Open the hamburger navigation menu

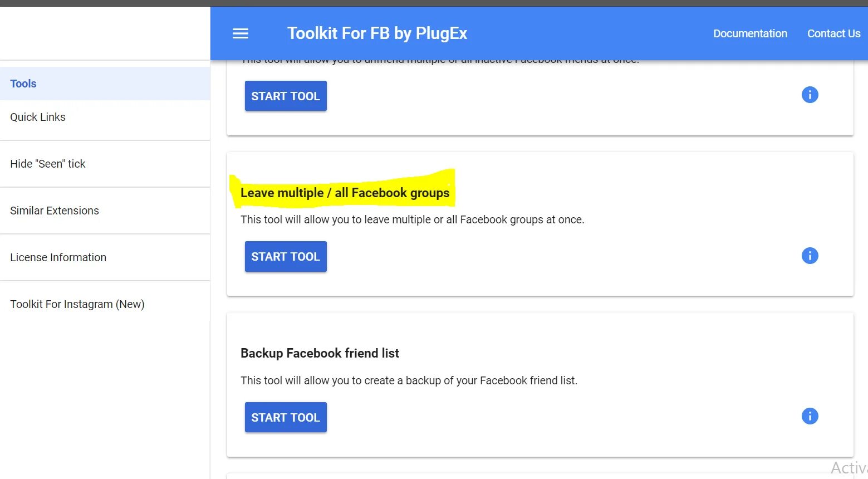[x=241, y=33]
